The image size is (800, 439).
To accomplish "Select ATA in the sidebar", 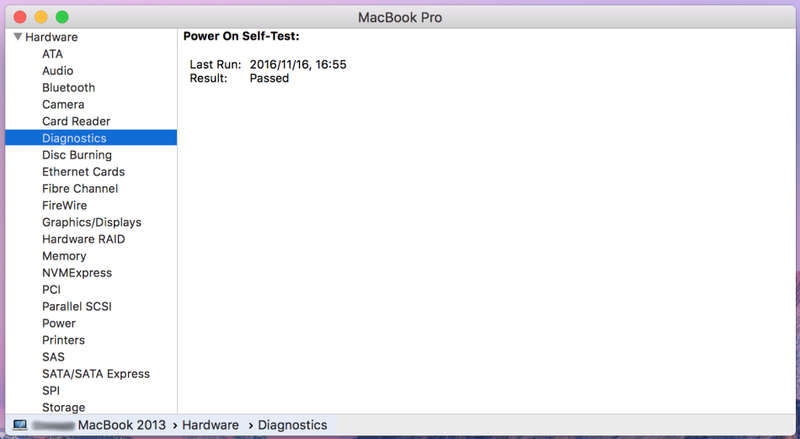I will click(x=53, y=54).
